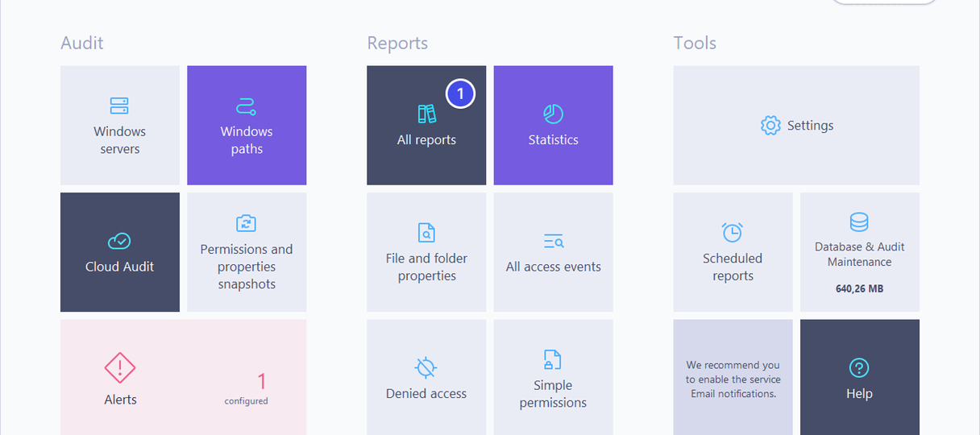
Task: Open Database & Audit Maintenance label
Action: (x=859, y=255)
